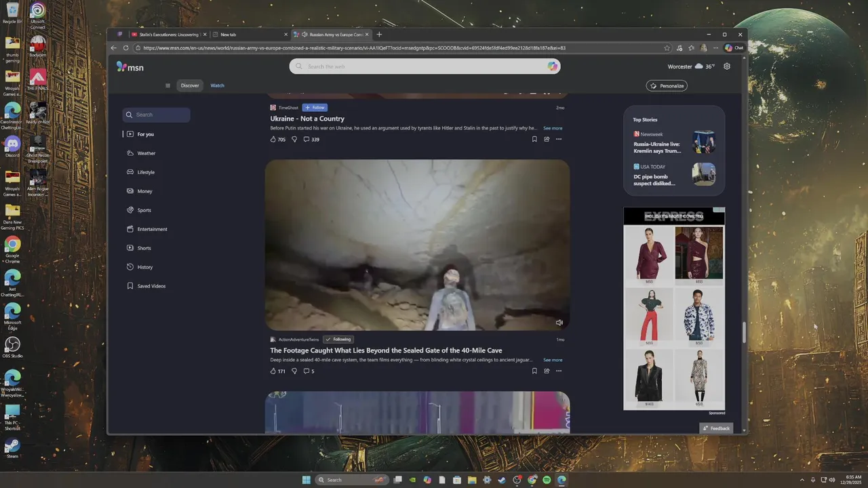This screenshot has width=868, height=488.
Task: Show hidden system tray icons
Action: click(x=802, y=480)
